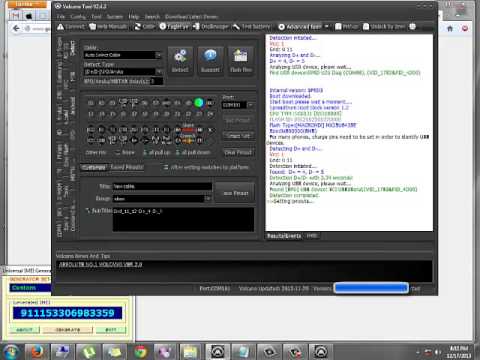Click the Windows Start orb
The image size is (480, 360).
coord(11,352)
